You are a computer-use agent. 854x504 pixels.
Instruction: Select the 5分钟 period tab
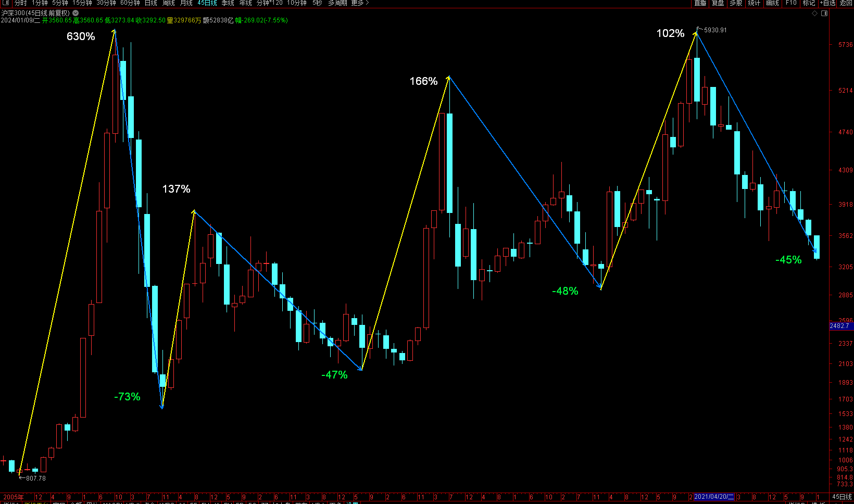[60, 3]
